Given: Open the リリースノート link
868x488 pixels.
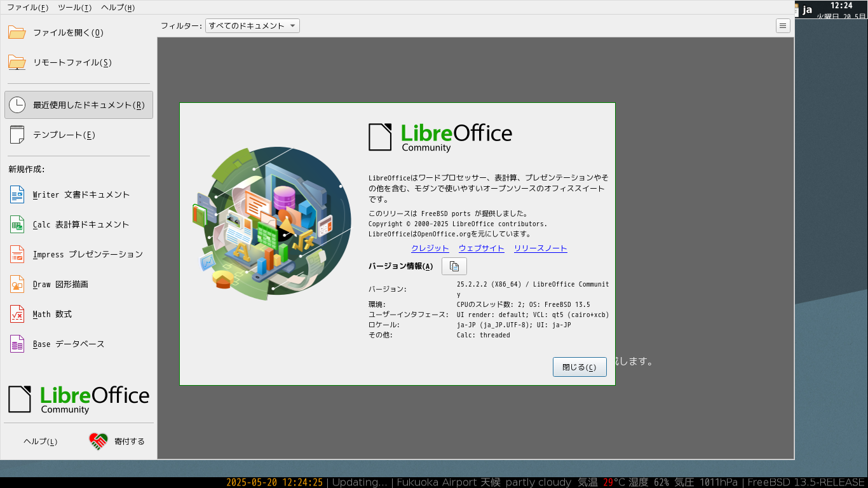Looking at the screenshot, I should tap(541, 248).
